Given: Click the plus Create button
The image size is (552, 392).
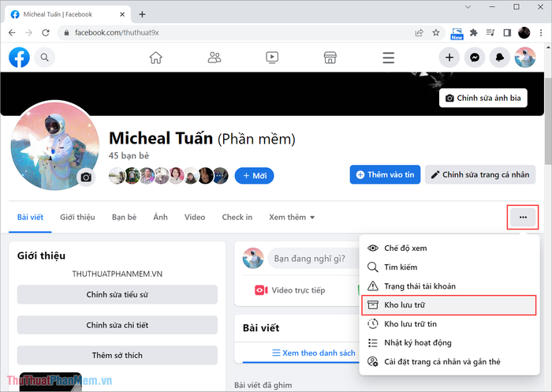Looking at the screenshot, I should [449, 58].
